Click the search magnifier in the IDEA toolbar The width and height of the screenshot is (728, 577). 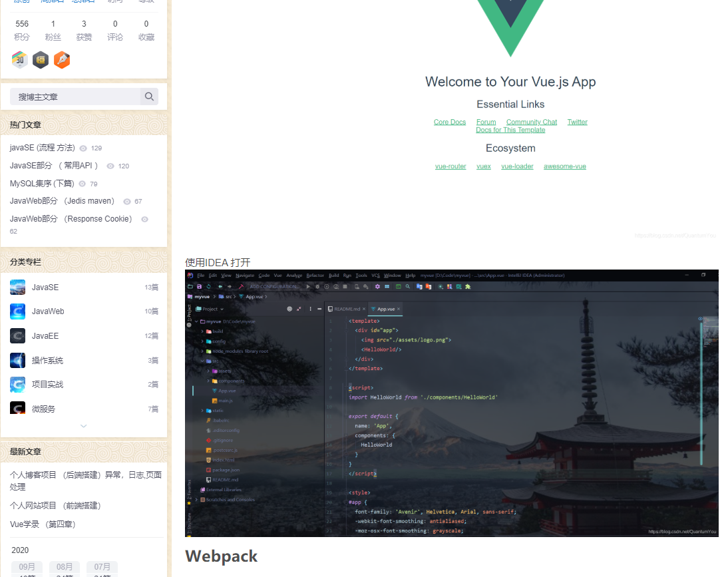pyautogui.click(x=408, y=286)
